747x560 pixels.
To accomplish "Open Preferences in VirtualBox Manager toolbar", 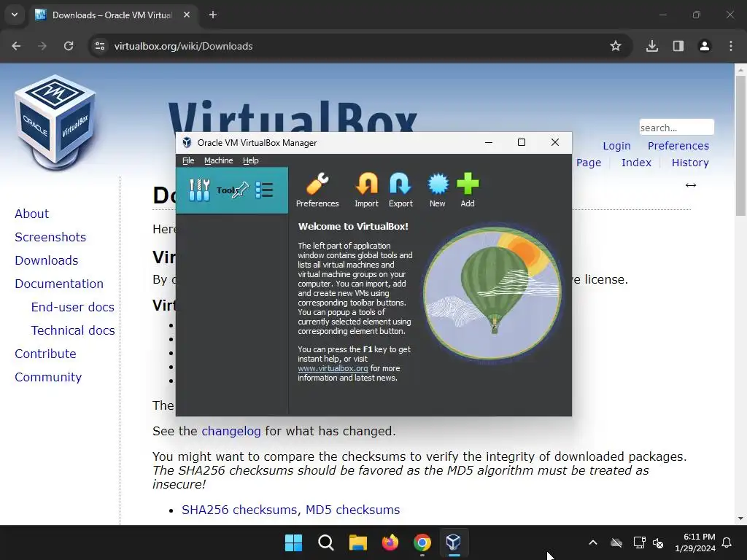I will pyautogui.click(x=317, y=190).
